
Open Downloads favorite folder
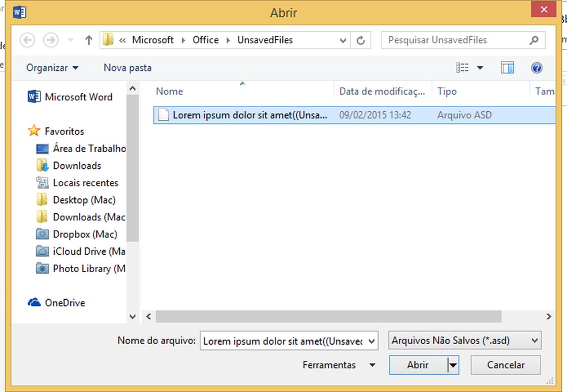pos(69,165)
